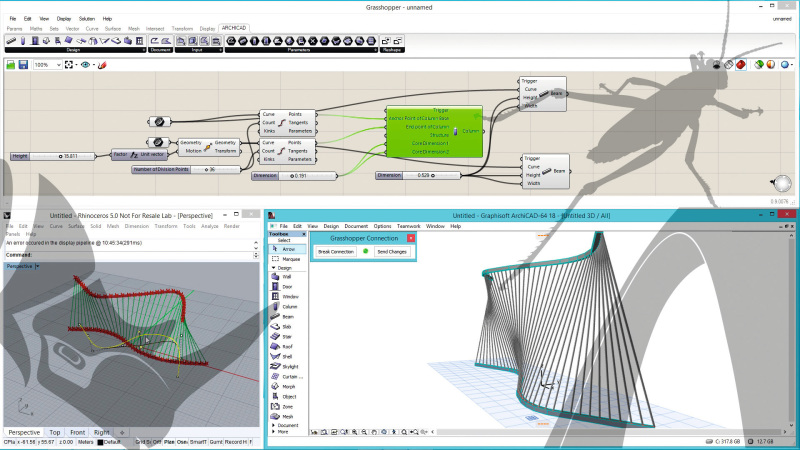The image size is (800, 450).
Task: Click the Rhino Command input line
Action: point(132,255)
